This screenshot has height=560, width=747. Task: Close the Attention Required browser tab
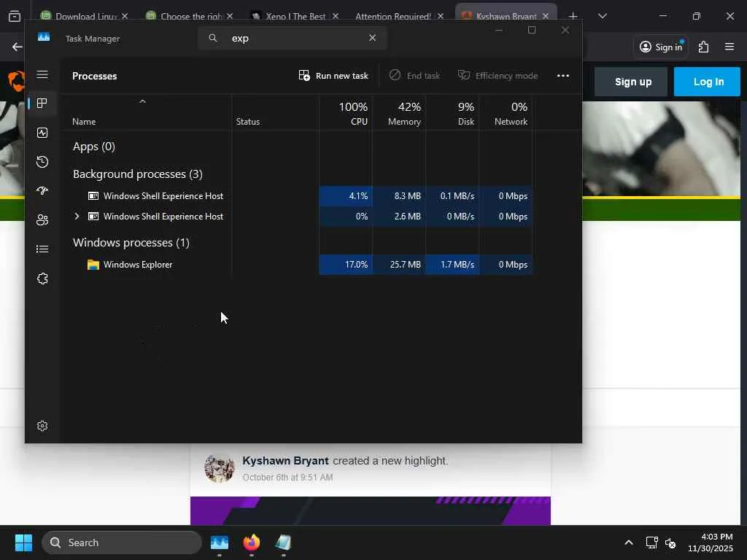click(441, 16)
